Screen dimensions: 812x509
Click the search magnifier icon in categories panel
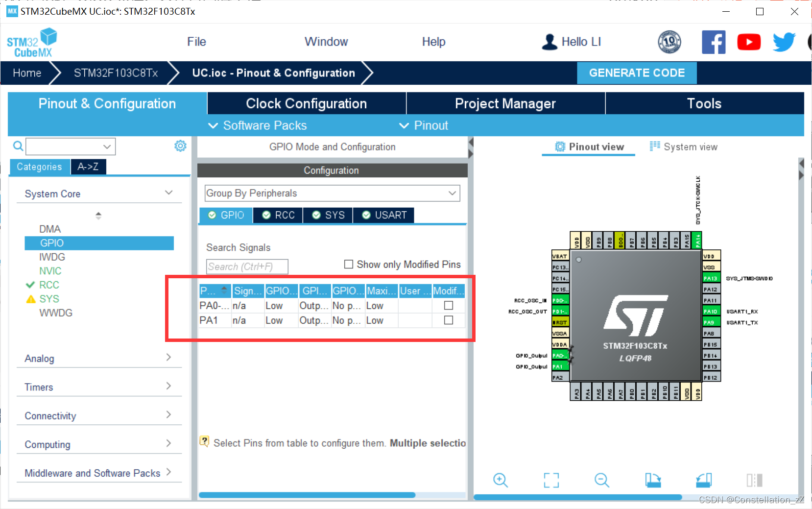pos(18,146)
